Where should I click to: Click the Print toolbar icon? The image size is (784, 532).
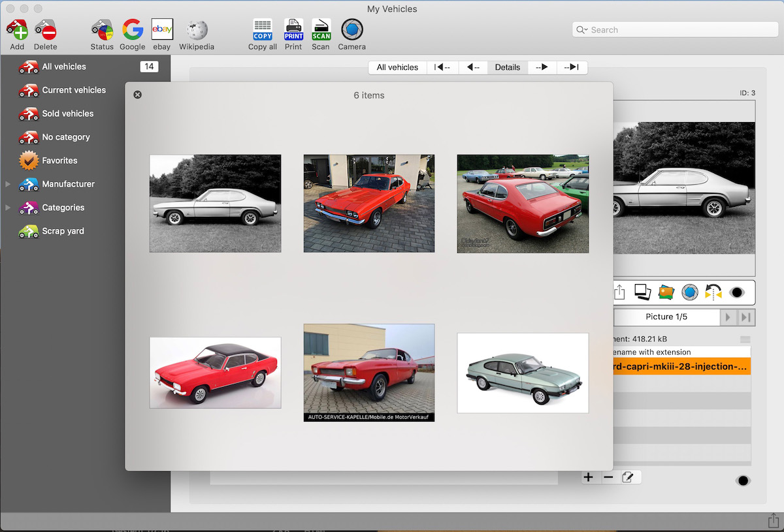(293, 30)
